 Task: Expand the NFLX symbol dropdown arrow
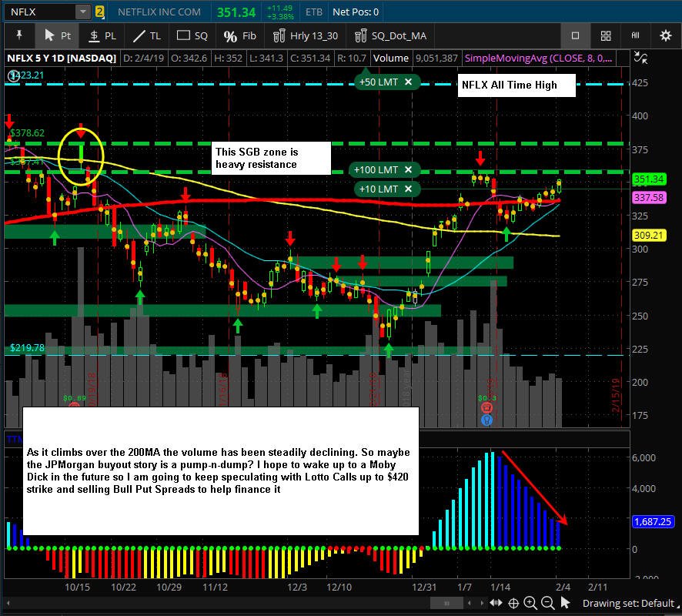[82, 12]
